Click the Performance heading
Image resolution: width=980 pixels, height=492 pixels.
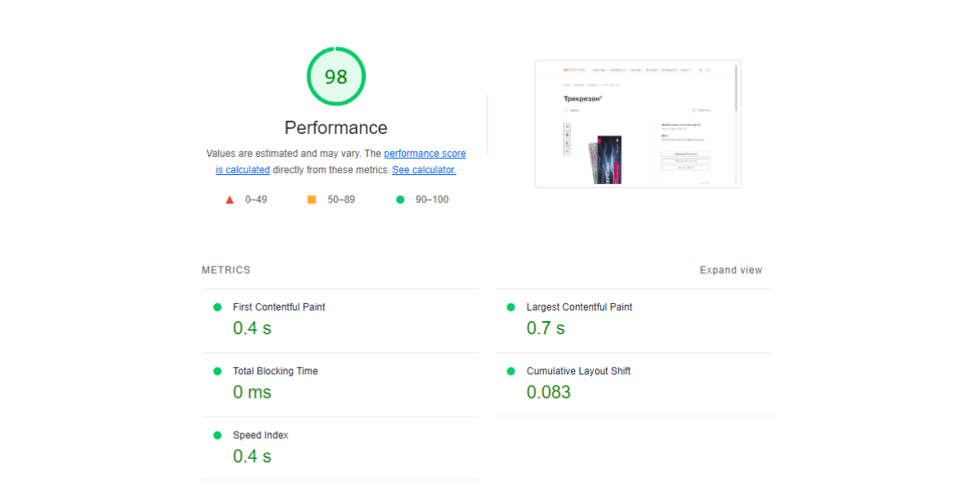pyautogui.click(x=336, y=127)
